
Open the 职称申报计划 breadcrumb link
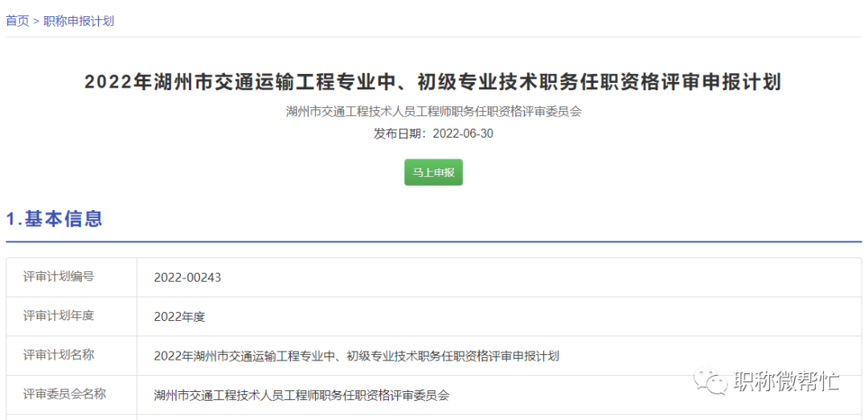(x=79, y=21)
